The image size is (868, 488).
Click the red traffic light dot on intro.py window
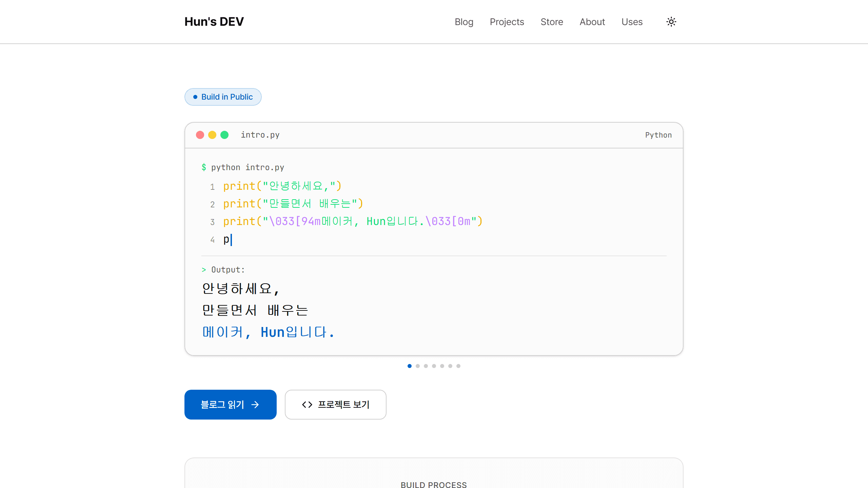(x=200, y=135)
